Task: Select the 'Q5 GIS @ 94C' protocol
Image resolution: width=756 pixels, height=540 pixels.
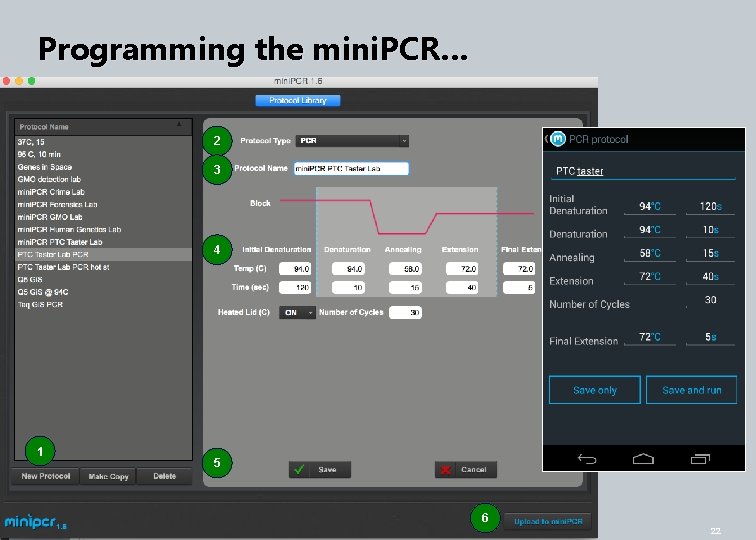Action: coord(104,292)
